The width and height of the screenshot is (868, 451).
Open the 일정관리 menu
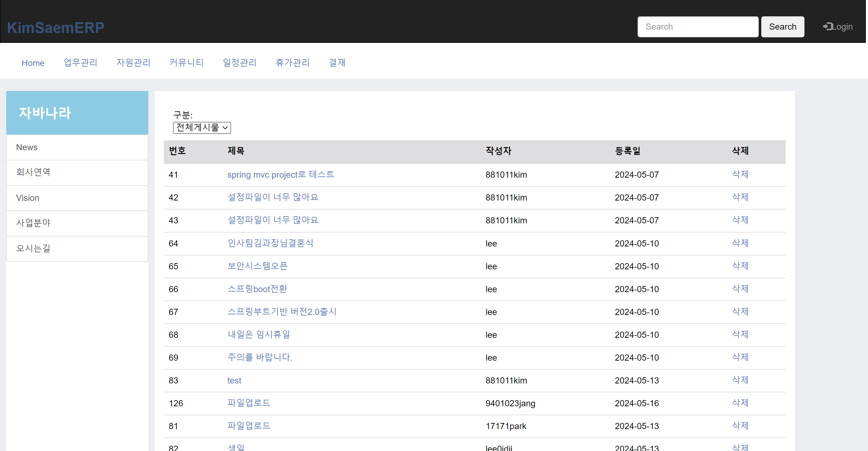point(239,63)
